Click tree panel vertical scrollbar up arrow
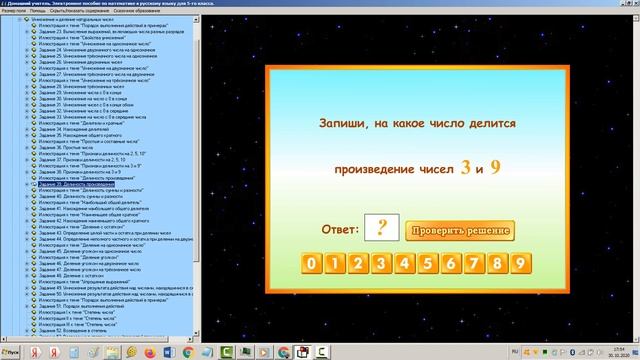Viewport: 640px width, 360px height. [x=196, y=19]
